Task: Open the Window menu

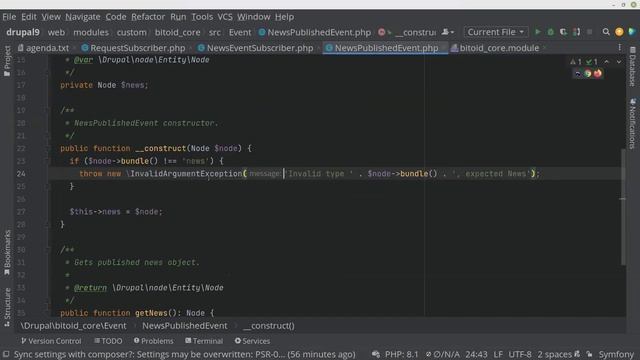Action: pyautogui.click(x=254, y=17)
